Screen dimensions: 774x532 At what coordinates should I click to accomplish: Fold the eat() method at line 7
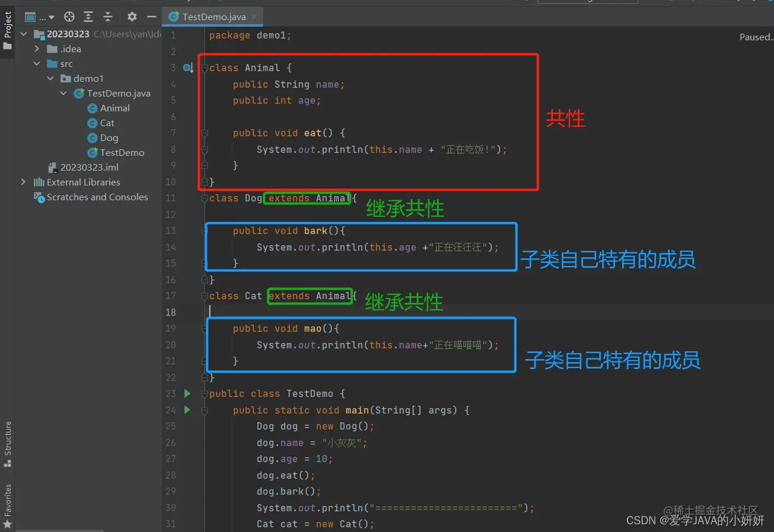[204, 133]
